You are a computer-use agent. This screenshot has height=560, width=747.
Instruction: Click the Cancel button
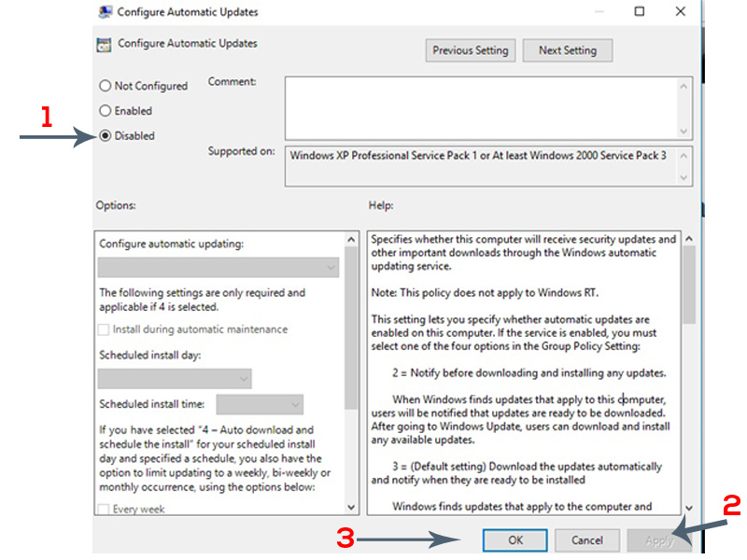tap(587, 540)
